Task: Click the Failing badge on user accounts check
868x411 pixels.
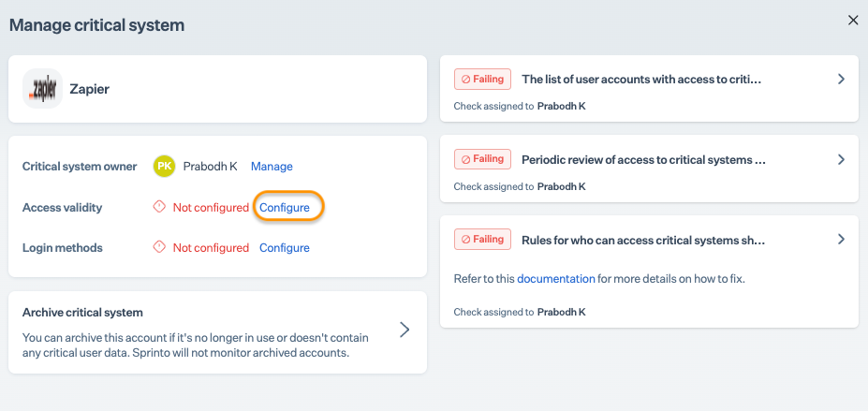Action: 482,80
